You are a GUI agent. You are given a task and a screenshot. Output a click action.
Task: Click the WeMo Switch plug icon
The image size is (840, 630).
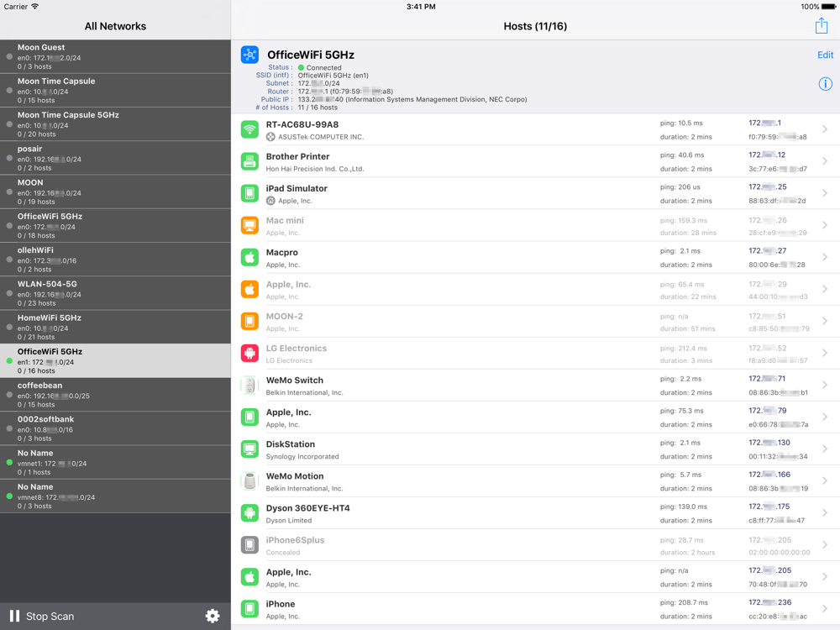point(249,386)
